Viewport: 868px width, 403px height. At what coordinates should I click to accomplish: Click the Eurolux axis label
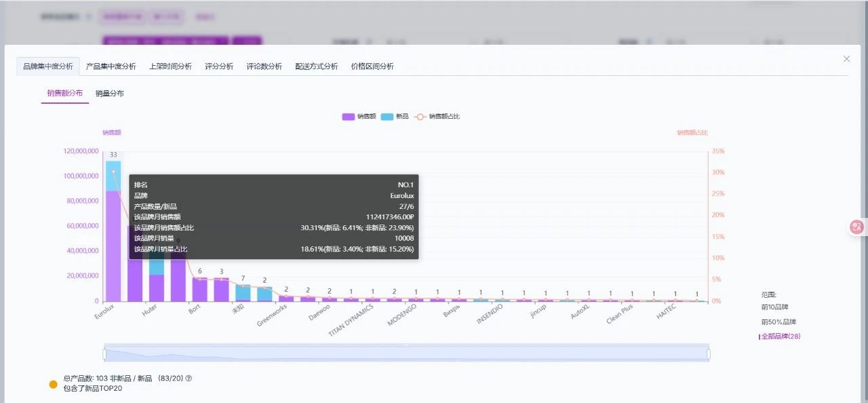(x=105, y=312)
